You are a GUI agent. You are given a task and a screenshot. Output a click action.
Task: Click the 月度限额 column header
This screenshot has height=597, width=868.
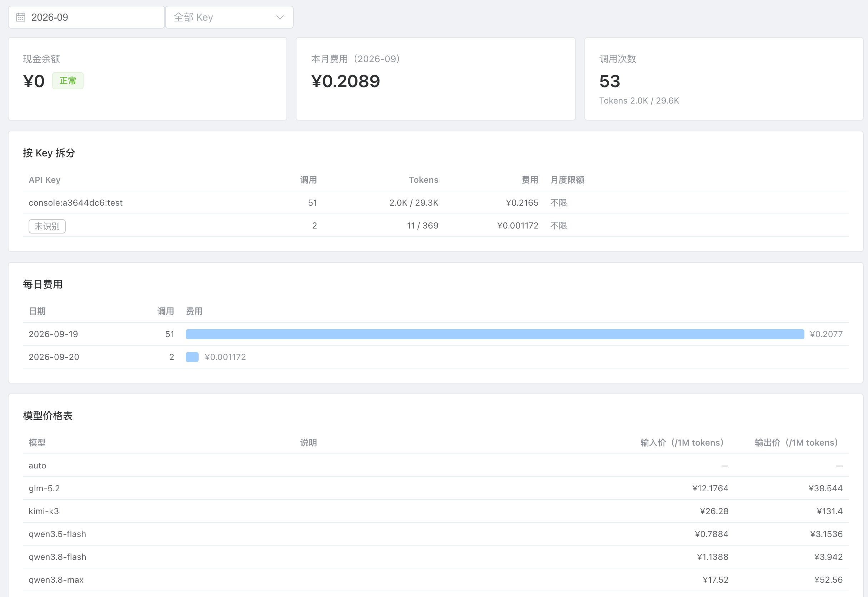coord(567,180)
